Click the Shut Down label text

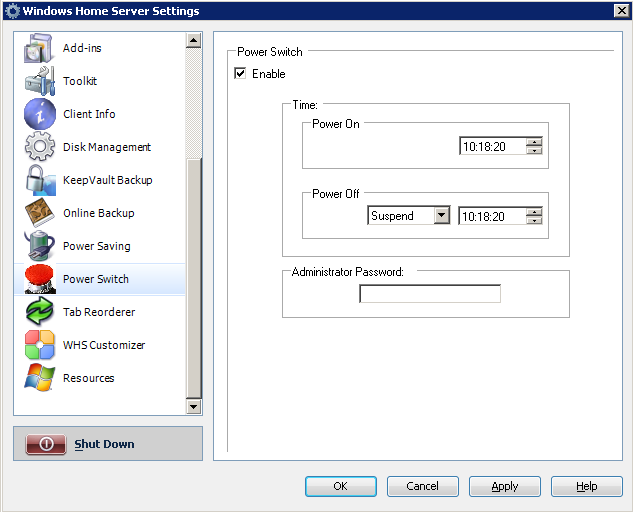(104, 444)
